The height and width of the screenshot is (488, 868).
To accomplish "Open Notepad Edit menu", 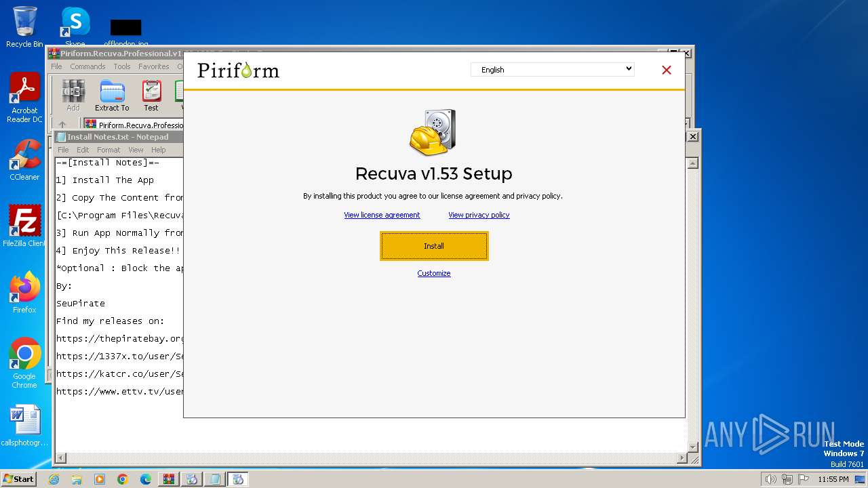I will 83,150.
